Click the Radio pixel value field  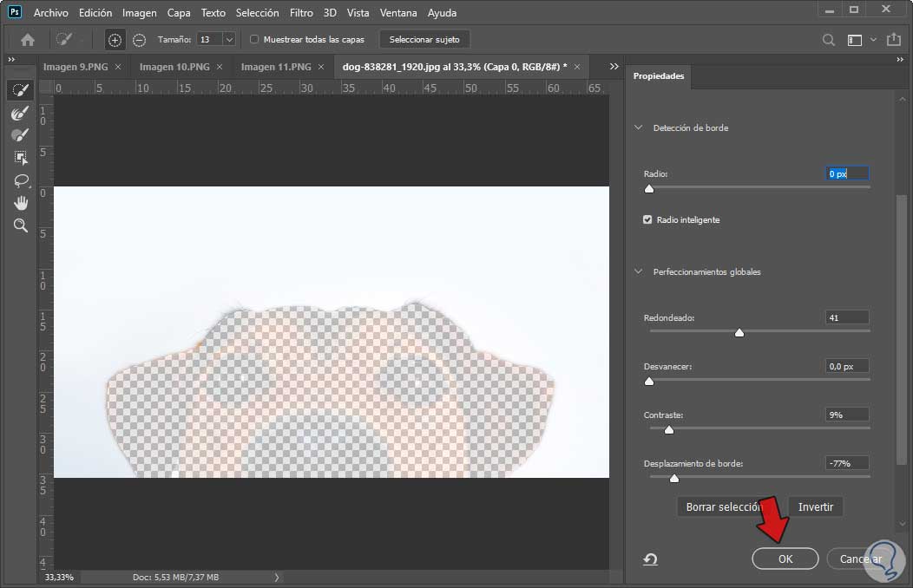(846, 173)
